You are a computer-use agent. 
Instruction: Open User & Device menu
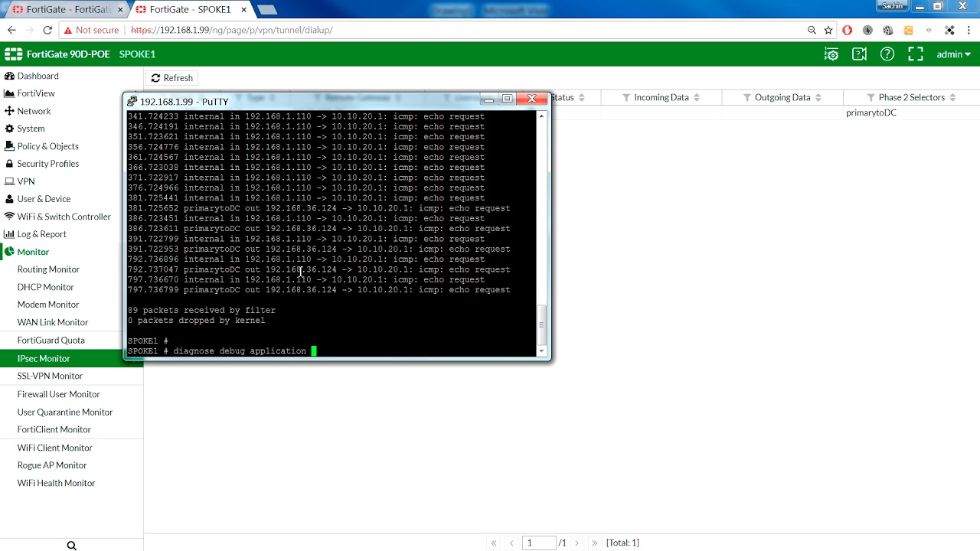[x=44, y=199]
